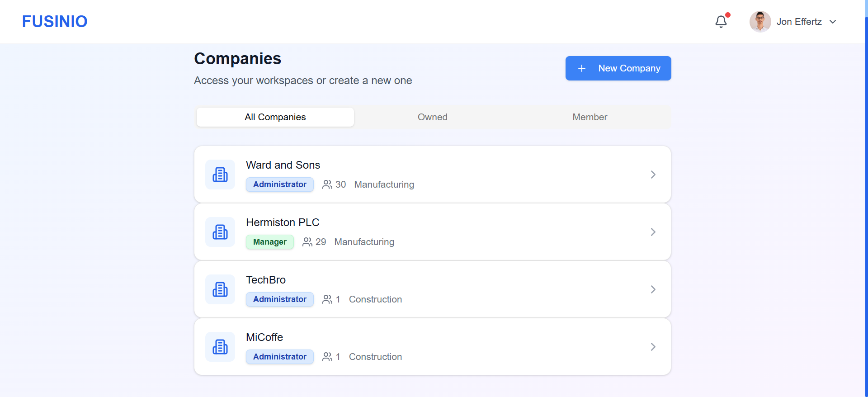The width and height of the screenshot is (868, 397).
Task: Click the Administrator badge on TechBro
Action: click(279, 299)
